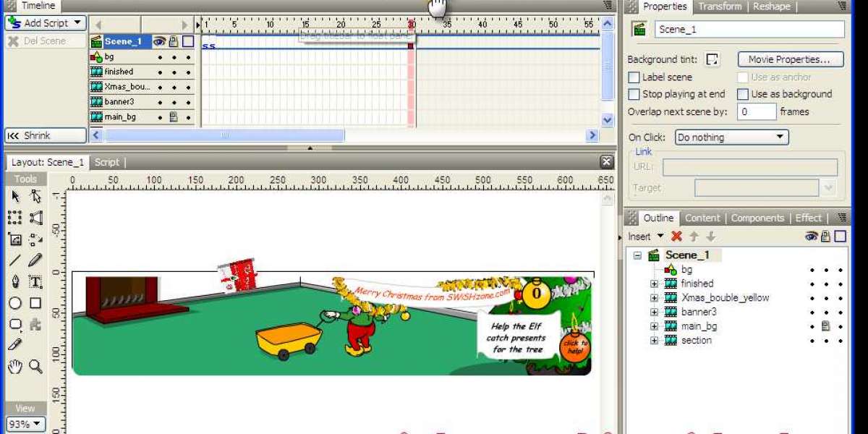Expand the finished item in Outline tree

(655, 284)
